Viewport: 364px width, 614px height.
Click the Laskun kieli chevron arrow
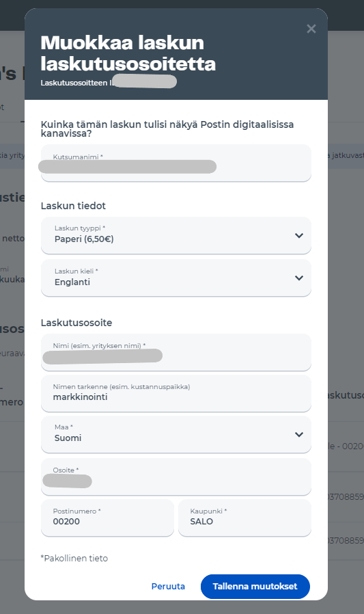pyautogui.click(x=299, y=278)
